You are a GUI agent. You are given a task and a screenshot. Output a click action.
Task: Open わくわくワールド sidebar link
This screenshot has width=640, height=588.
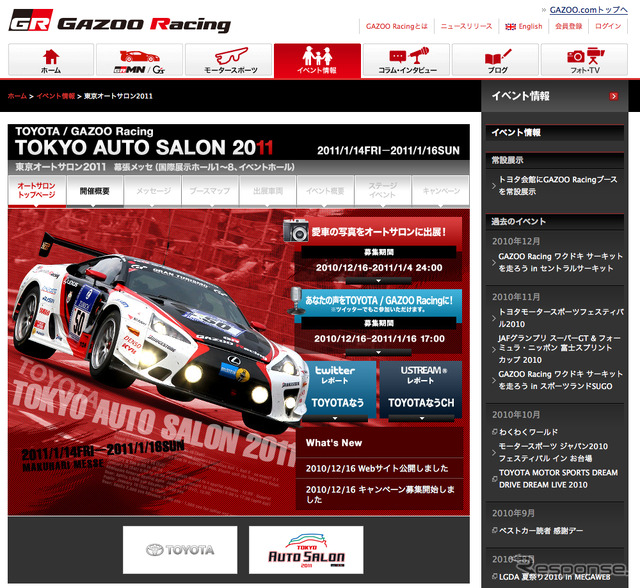[x=528, y=432]
